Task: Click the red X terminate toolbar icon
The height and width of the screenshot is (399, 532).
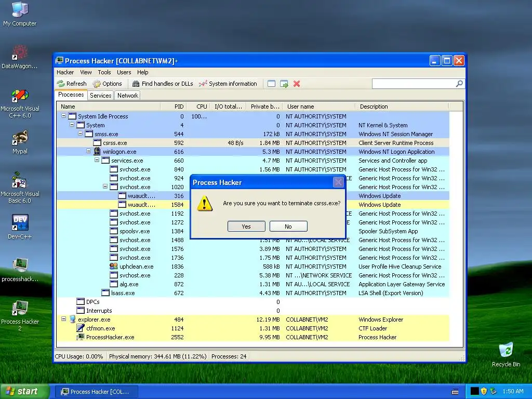Action: (x=297, y=84)
